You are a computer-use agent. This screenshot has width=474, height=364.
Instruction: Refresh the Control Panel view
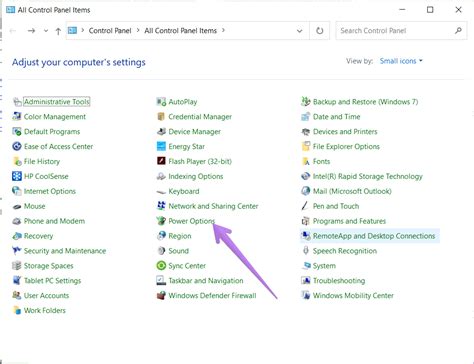319,31
